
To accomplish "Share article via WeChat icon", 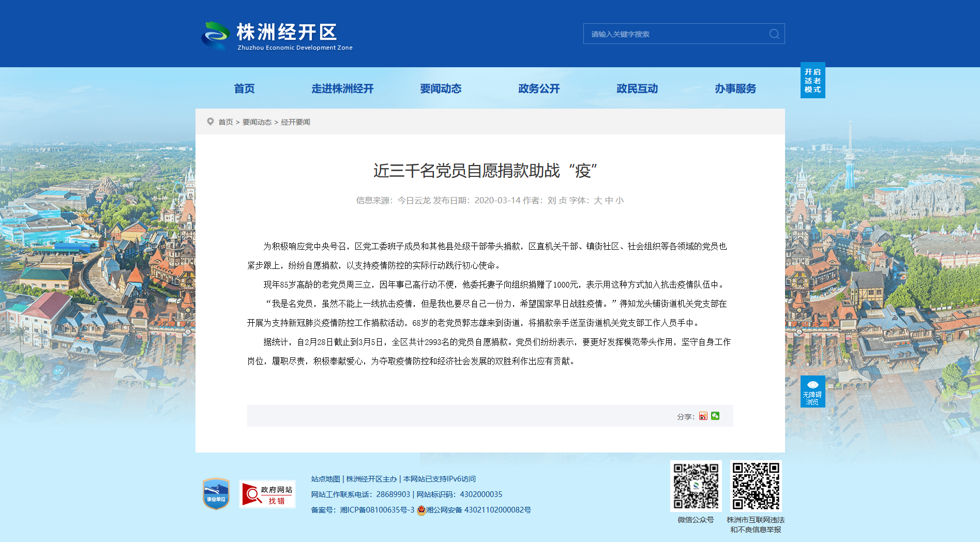I will click(x=715, y=416).
